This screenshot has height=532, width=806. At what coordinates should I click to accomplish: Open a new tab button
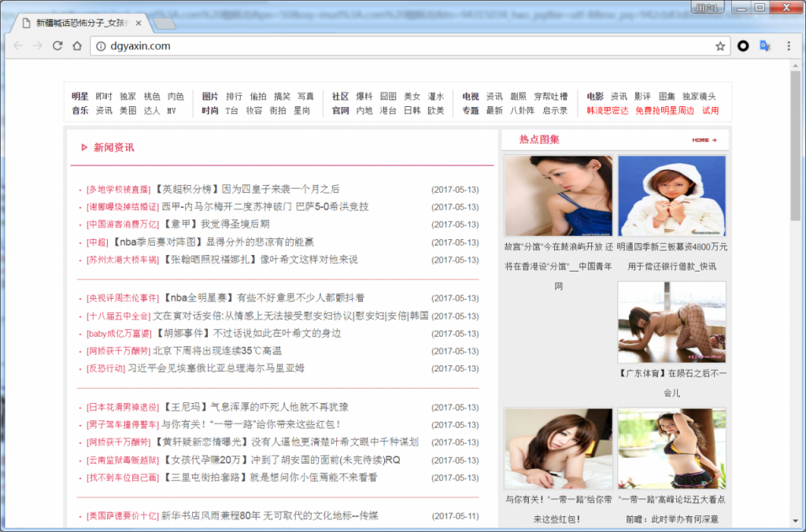coord(165,24)
